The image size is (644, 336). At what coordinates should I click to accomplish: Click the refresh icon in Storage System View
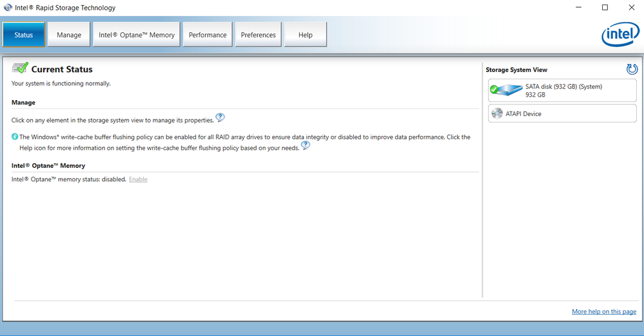tap(632, 69)
